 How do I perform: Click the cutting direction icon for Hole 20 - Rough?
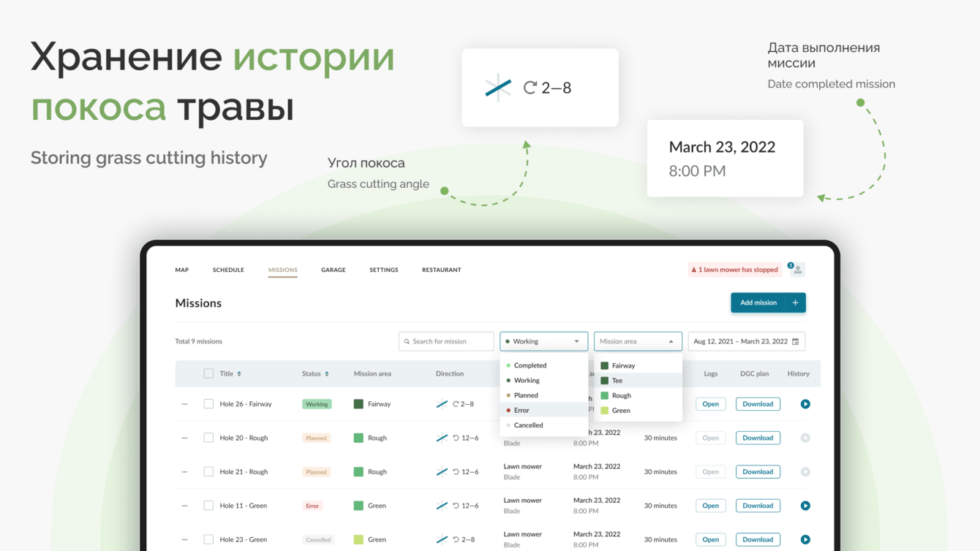[x=442, y=438]
